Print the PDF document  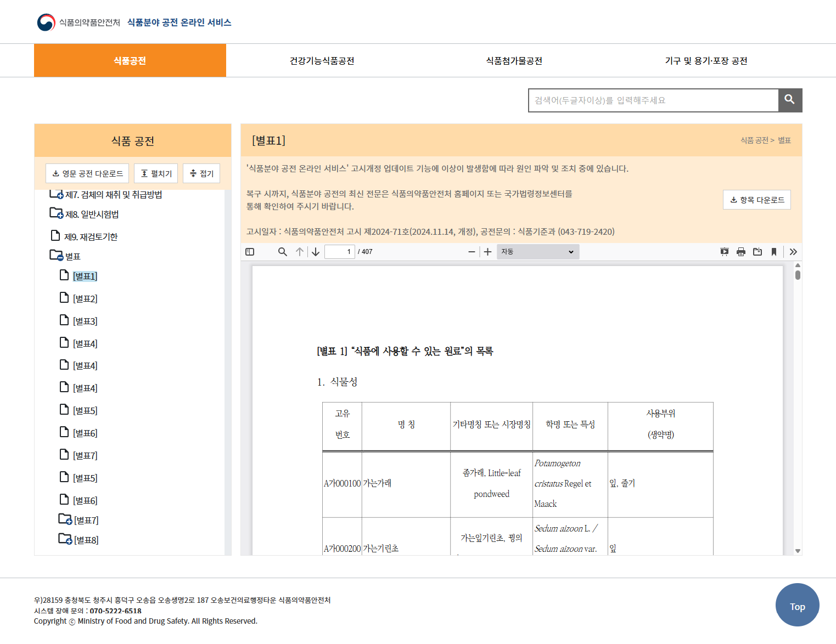(741, 252)
